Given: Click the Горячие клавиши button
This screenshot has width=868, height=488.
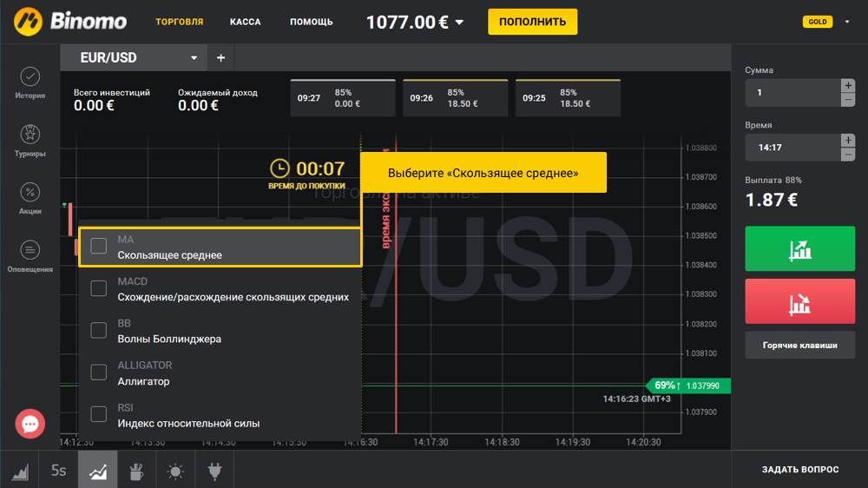Looking at the screenshot, I should (x=800, y=345).
